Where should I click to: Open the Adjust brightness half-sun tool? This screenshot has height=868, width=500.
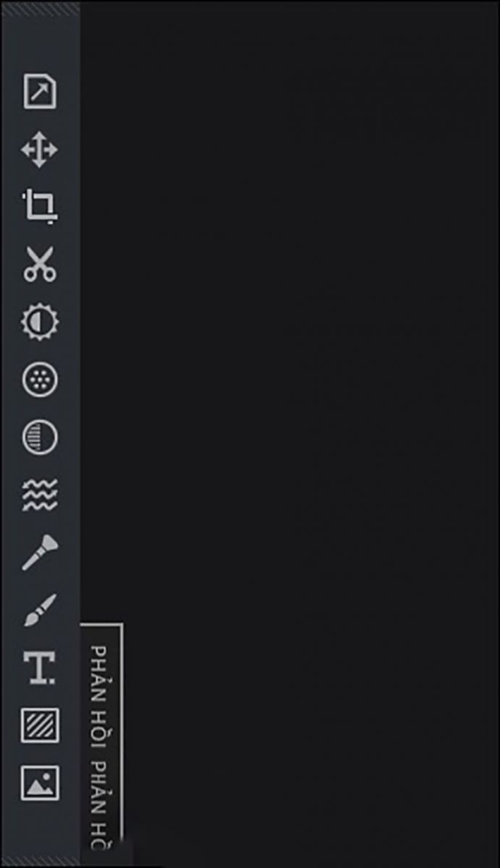point(40,322)
